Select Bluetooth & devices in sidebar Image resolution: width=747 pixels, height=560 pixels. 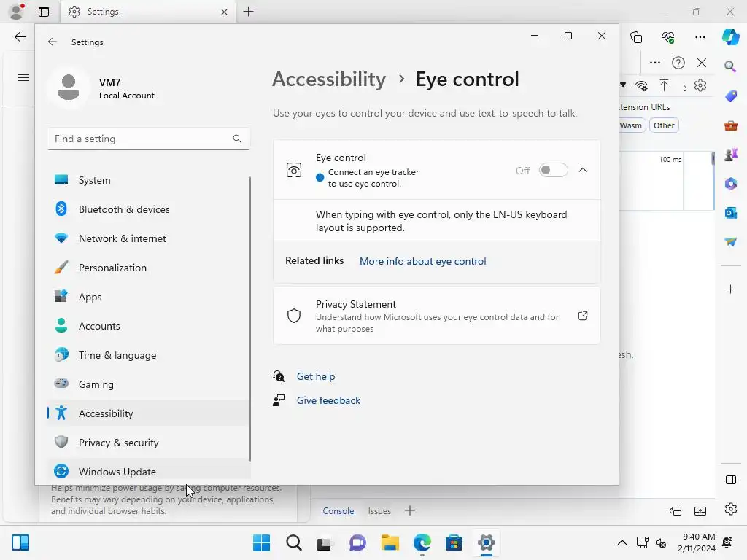(124, 209)
